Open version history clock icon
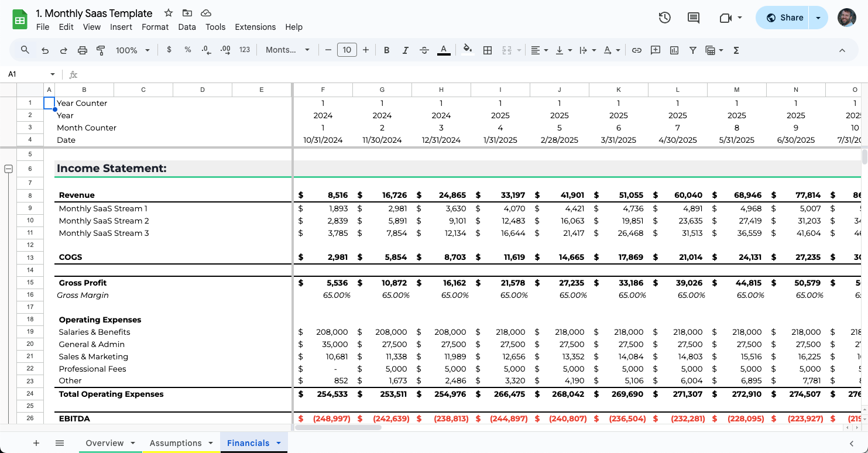The width and height of the screenshot is (868, 453). [664, 18]
